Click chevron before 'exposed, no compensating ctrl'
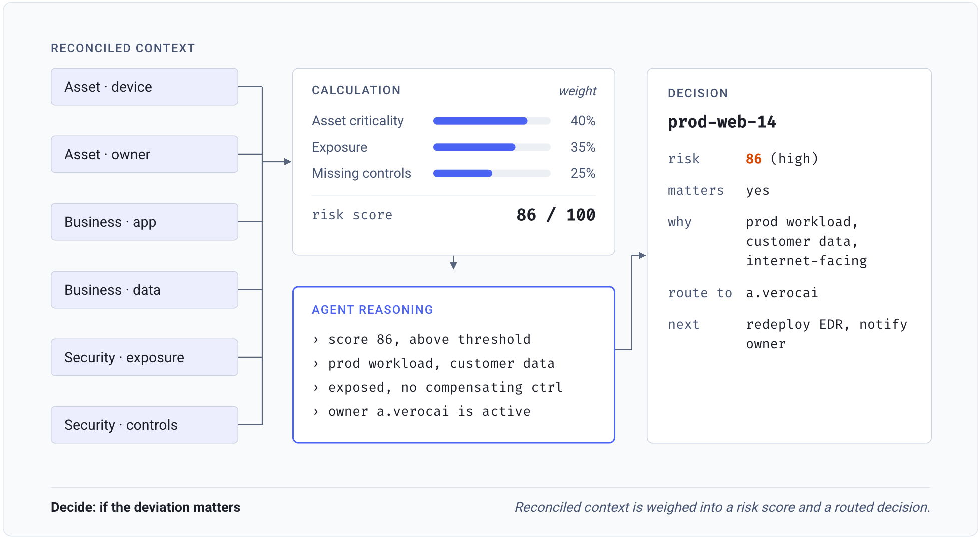 [316, 388]
